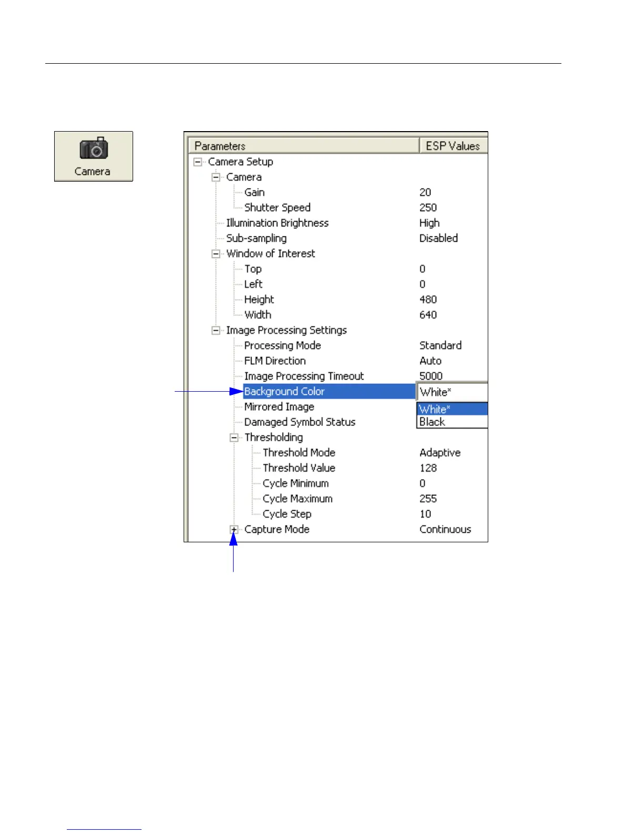The image size is (644, 834).
Task: Choose White* in the dropdown list
Action: coord(452,409)
